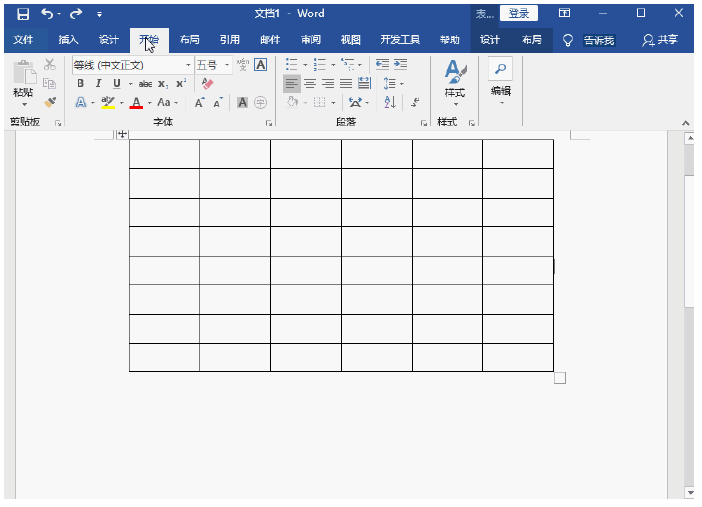Click the Shading paint bucket icon

click(292, 103)
